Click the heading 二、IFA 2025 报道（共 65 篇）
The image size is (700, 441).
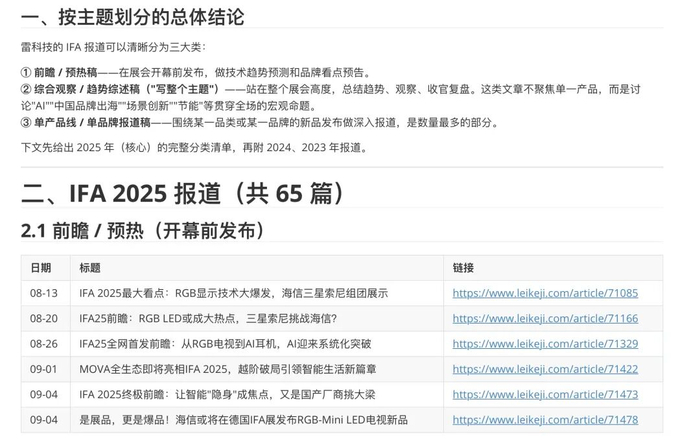click(x=183, y=193)
